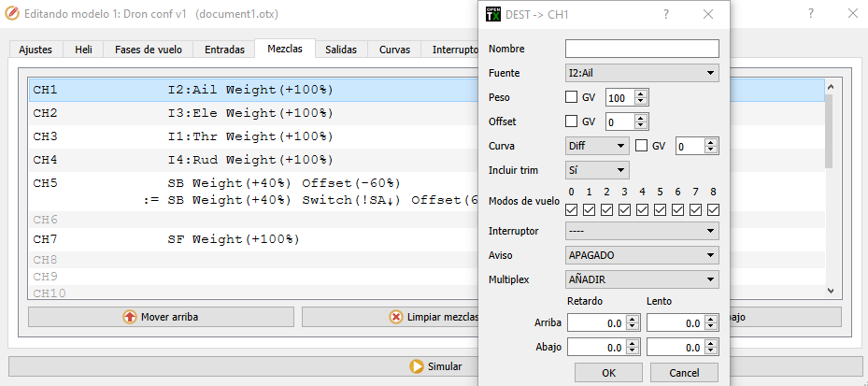The image size is (868, 386).
Task: Open the Fases de vuelo tab
Action: [x=149, y=50]
